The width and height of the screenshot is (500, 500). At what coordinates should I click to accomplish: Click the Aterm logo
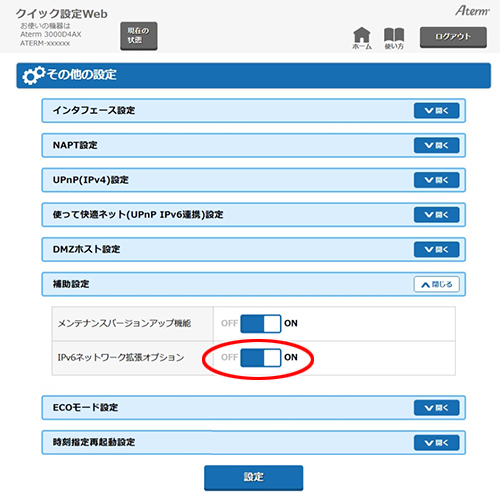[x=472, y=11]
